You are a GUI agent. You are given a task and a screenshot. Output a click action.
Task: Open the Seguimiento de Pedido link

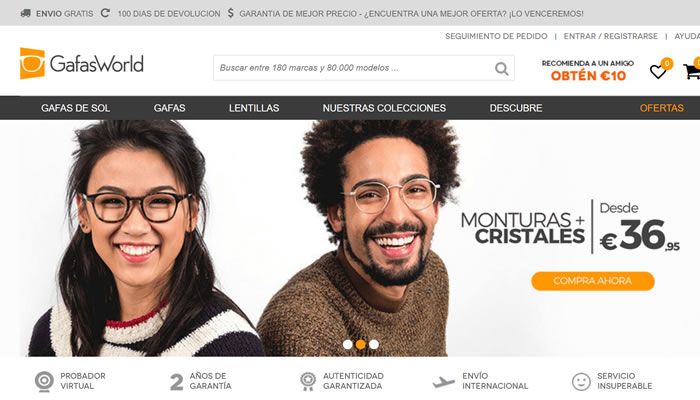point(496,36)
